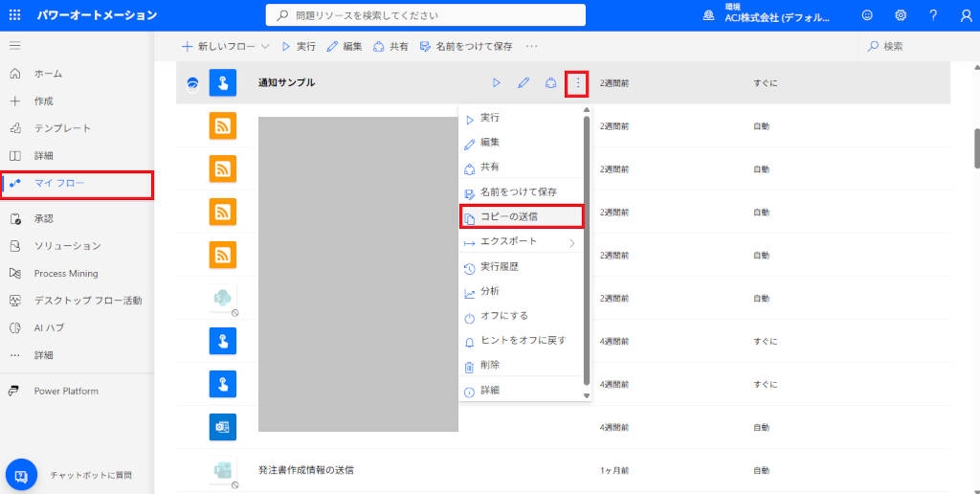Toggle the selection checkmark for 通知サンプル
The height and width of the screenshot is (494, 980).
click(x=192, y=83)
